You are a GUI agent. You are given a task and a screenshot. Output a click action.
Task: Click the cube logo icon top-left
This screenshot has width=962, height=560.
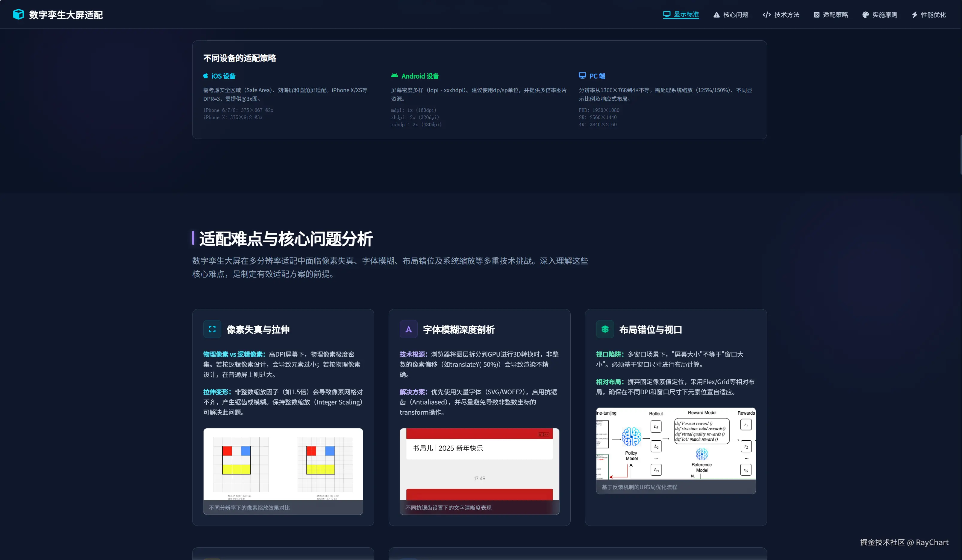[19, 14]
